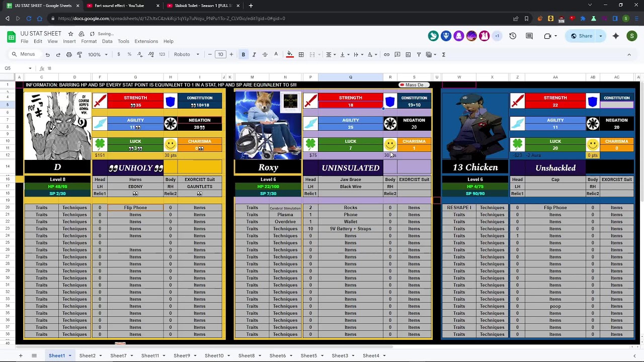Screen dimensions: 644x362
Task: Open the text color picker
Action: [276, 54]
